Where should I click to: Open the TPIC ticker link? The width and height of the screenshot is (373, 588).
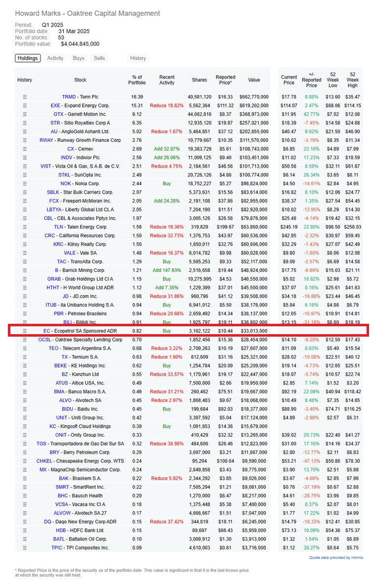(x=57, y=548)
